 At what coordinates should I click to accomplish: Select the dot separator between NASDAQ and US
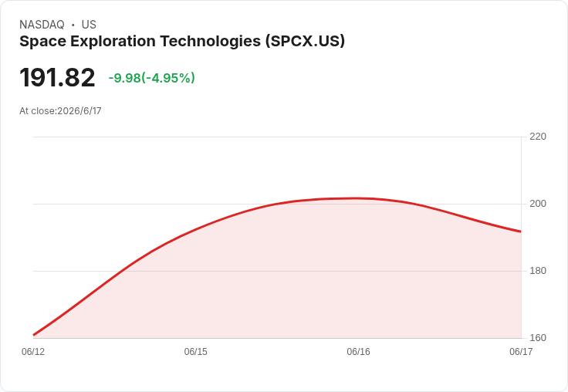click(73, 25)
